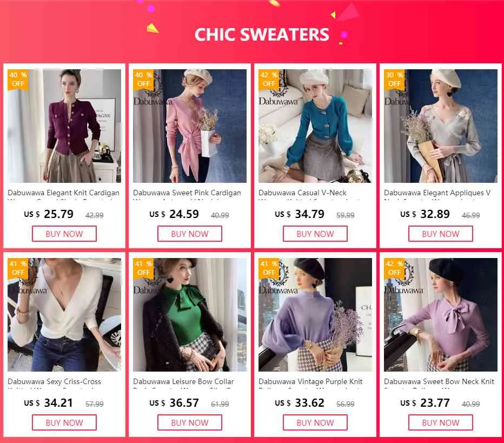504x443 pixels.
Task: Click BUY NOW for the $24.59 Pink Cardigan
Action: (x=190, y=234)
